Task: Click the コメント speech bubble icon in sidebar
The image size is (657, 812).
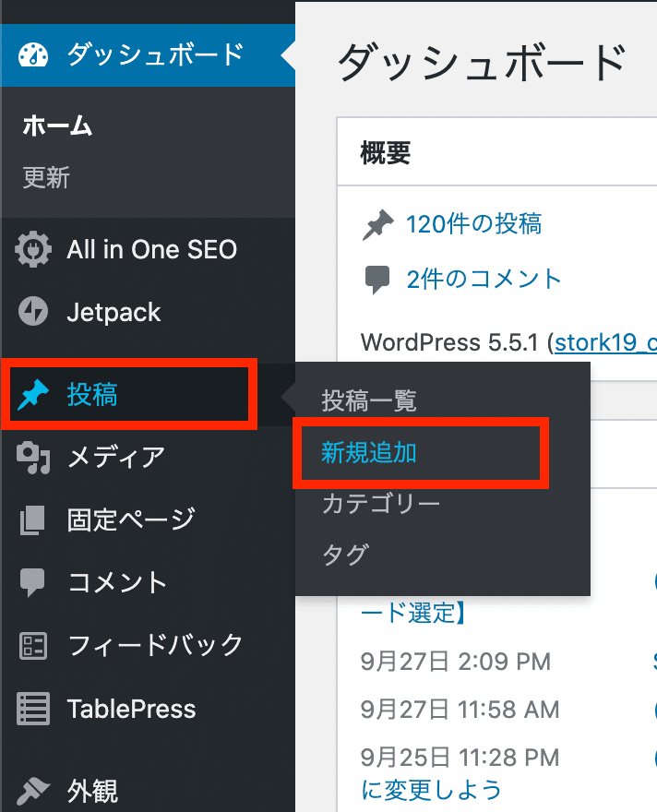Action: pyautogui.click(x=32, y=583)
